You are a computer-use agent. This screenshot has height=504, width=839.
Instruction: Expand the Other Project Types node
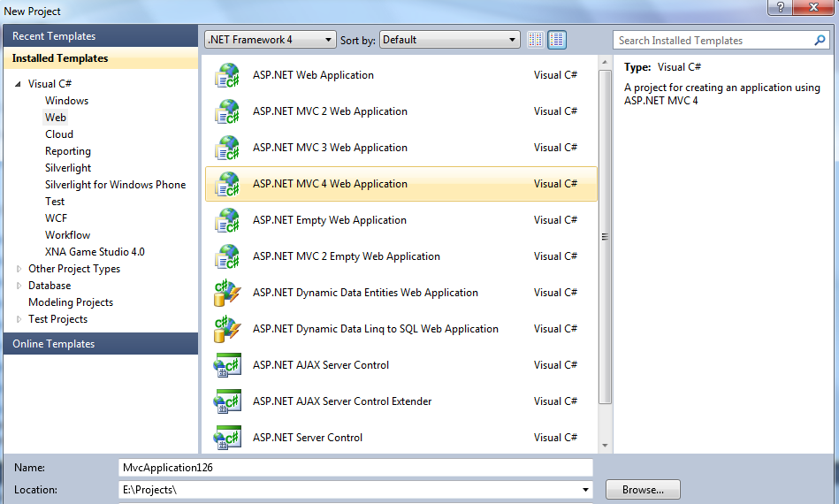[x=20, y=269]
